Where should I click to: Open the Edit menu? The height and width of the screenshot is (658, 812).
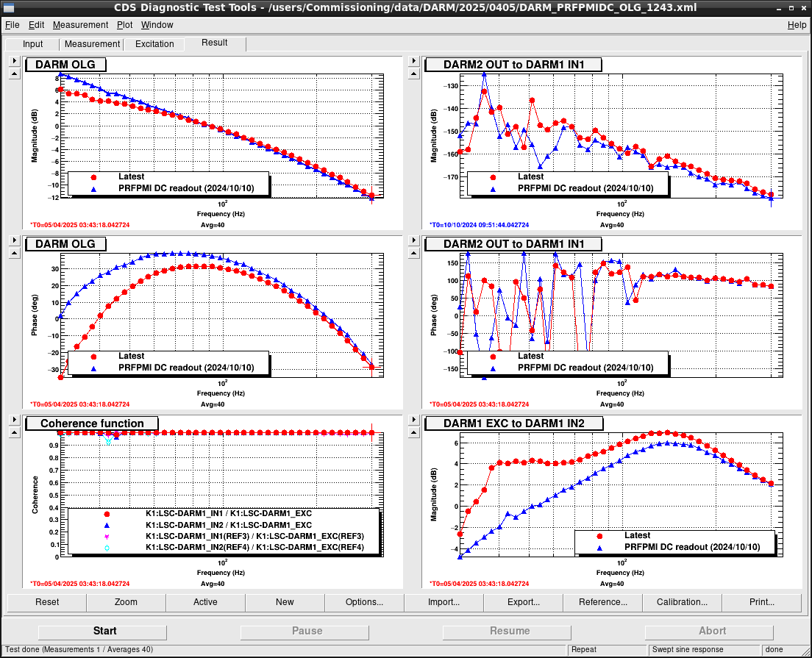(x=36, y=25)
